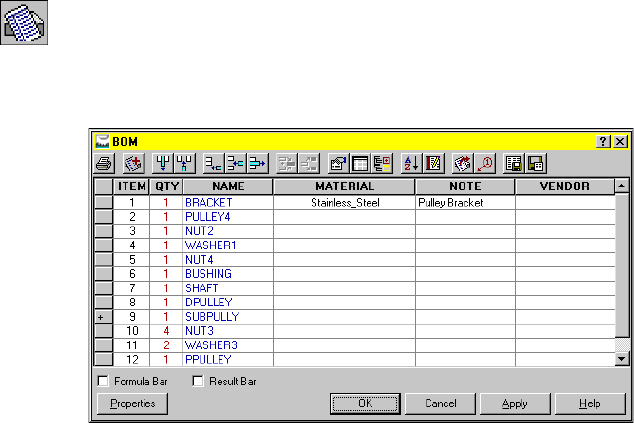This screenshot has height=423, width=634.
Task: Close the BOM dialog with X button
Action: tap(620, 142)
